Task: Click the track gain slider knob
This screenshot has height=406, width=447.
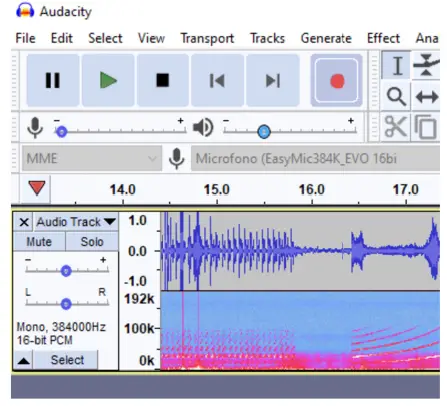Action: click(66, 271)
